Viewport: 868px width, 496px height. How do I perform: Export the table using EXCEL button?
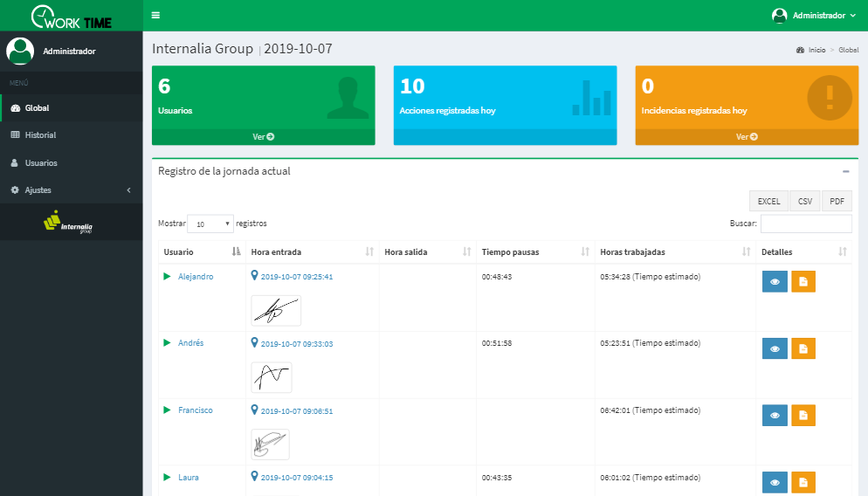click(768, 201)
